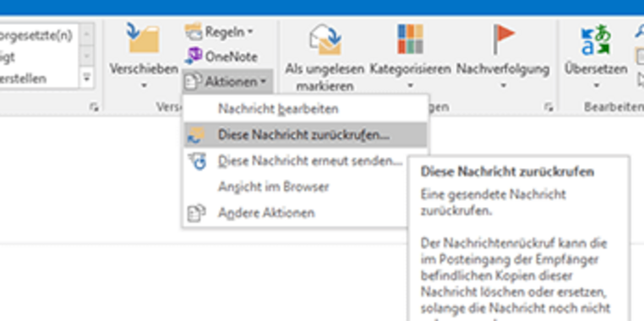Click the Verschieben folder icon
This screenshot has height=321, width=644.
[143, 38]
